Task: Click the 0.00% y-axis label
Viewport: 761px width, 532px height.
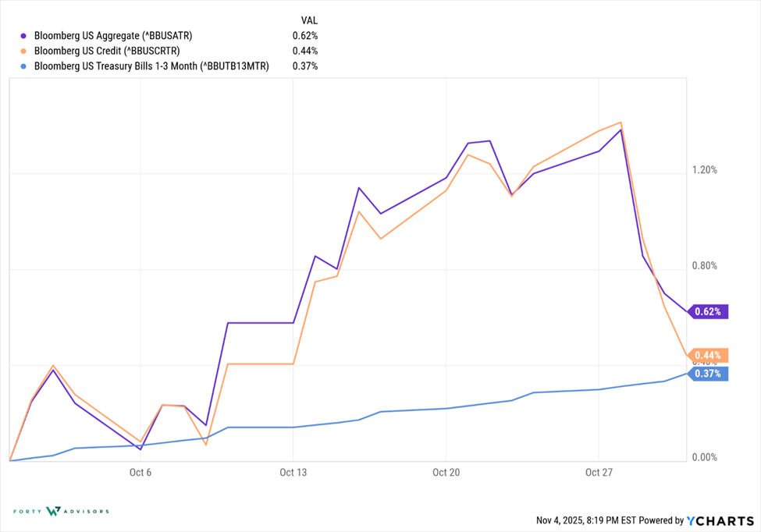Action: (x=705, y=457)
